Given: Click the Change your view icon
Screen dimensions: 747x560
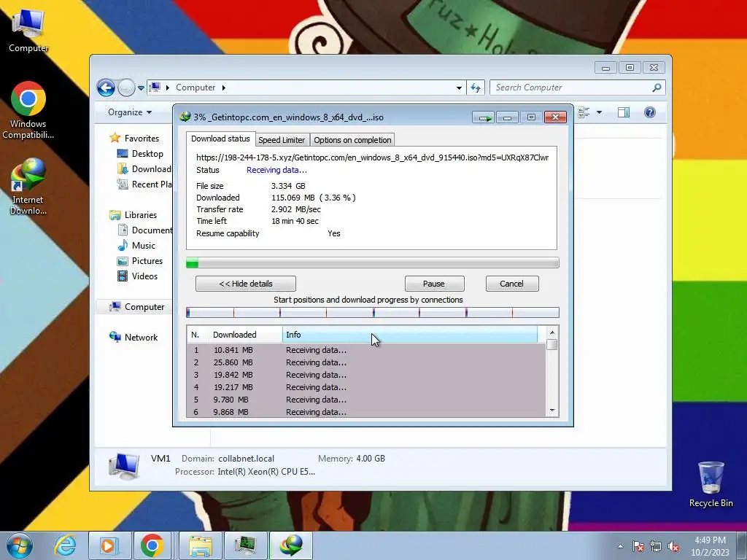Looking at the screenshot, I should (x=584, y=112).
